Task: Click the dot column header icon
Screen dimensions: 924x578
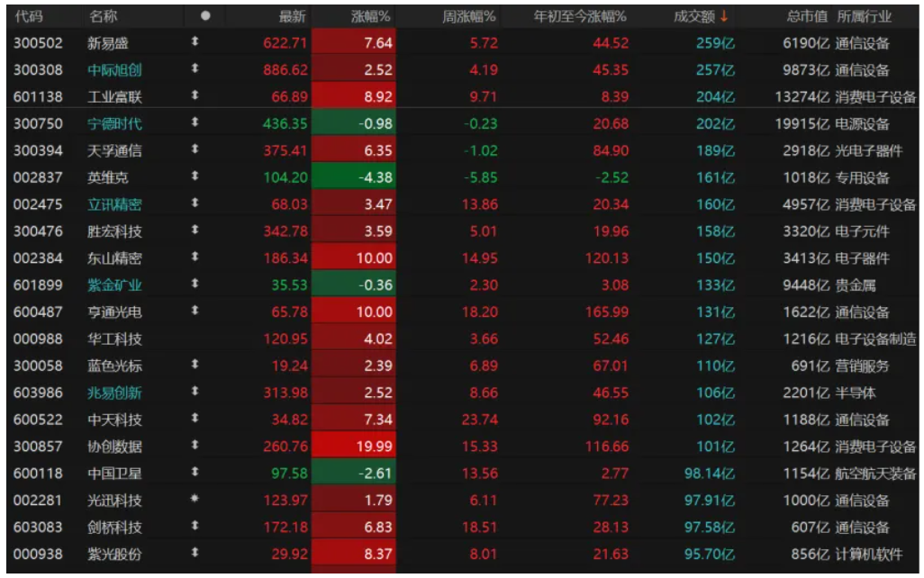Action: (205, 16)
